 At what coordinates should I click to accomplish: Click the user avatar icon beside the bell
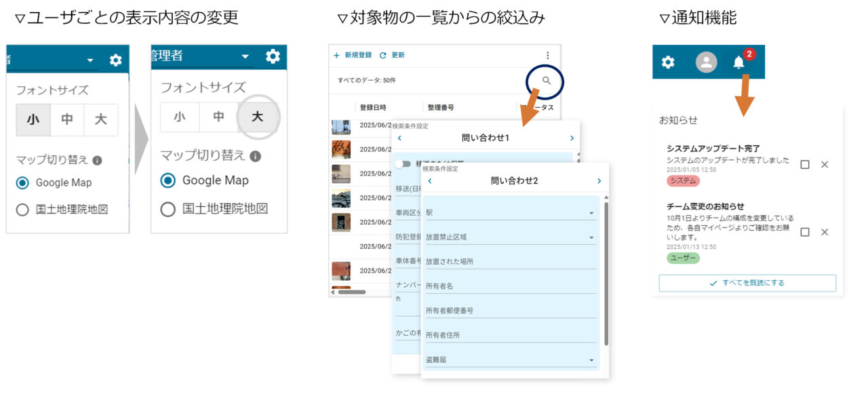pos(706,62)
